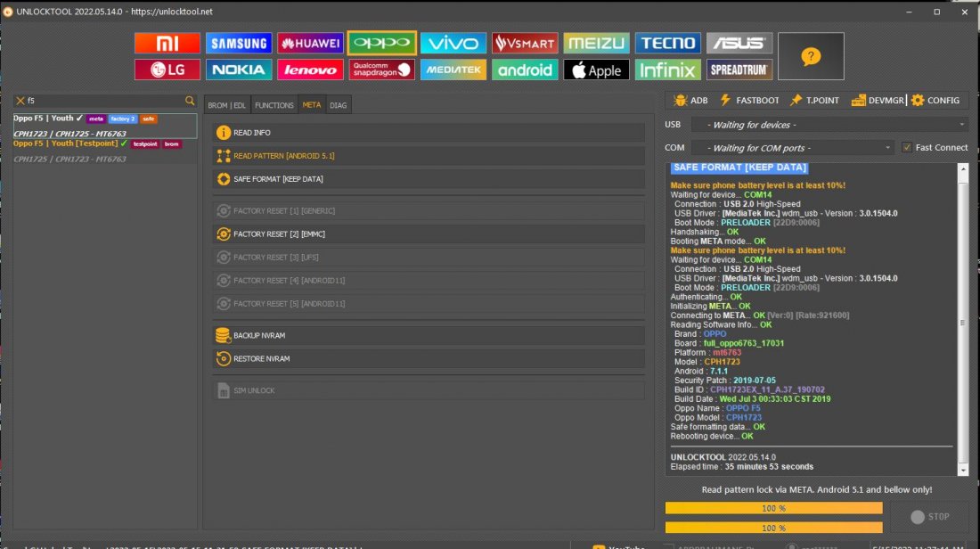The image size is (980, 549).
Task: Click FACTORY RESET [5] [ANDROID11]
Action: pos(429,303)
